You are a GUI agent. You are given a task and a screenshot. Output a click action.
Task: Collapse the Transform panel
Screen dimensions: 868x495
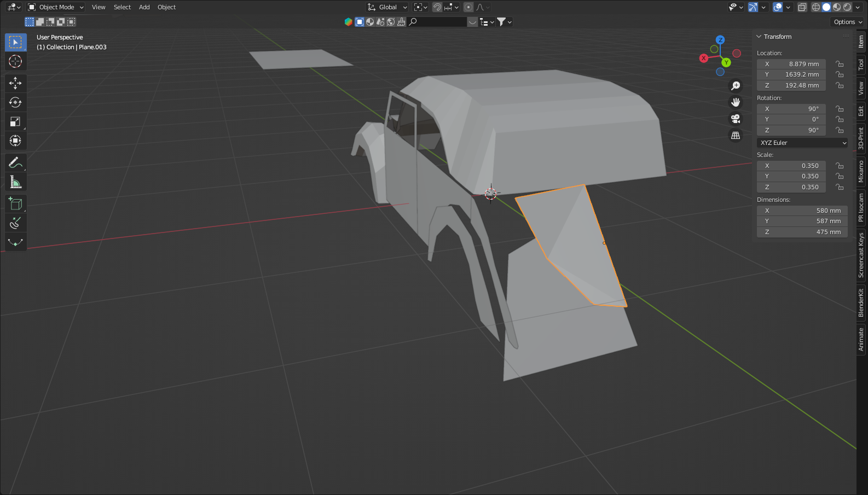pos(759,37)
